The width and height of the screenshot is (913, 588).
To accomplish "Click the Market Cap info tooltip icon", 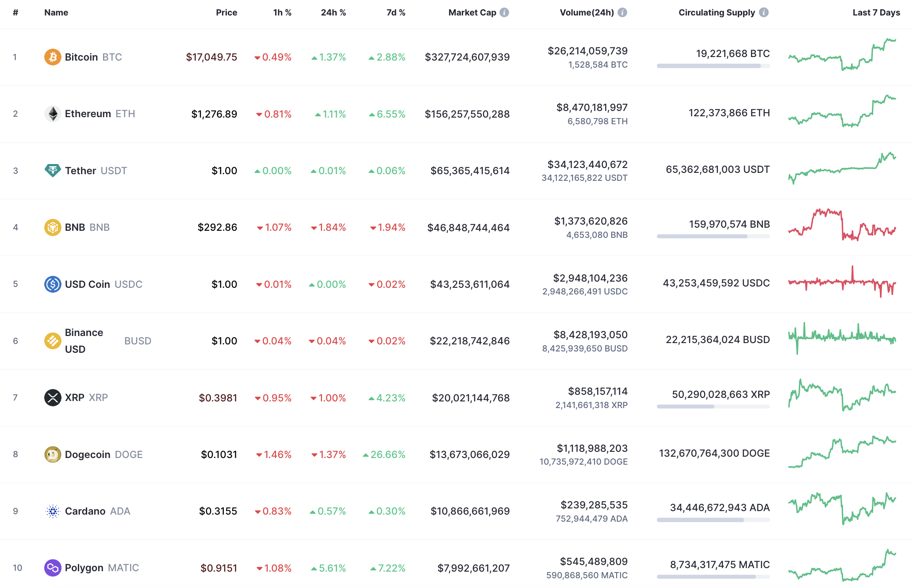I will [x=504, y=12].
